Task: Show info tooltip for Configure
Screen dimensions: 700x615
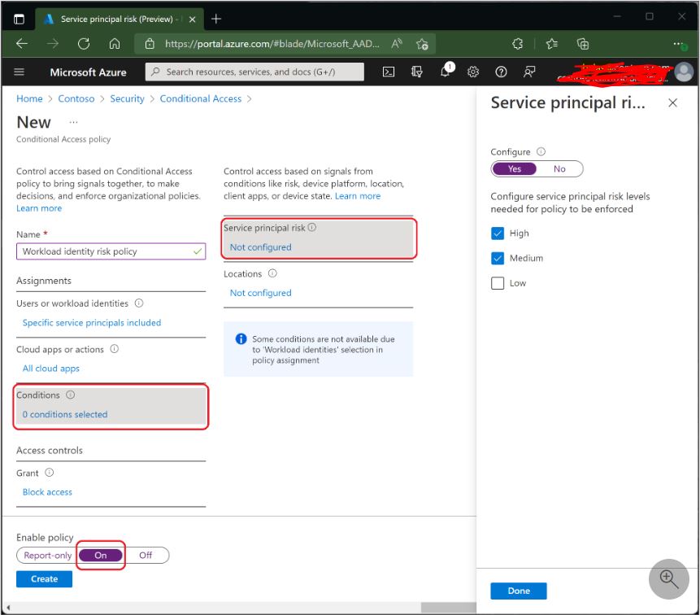Action: tap(541, 151)
